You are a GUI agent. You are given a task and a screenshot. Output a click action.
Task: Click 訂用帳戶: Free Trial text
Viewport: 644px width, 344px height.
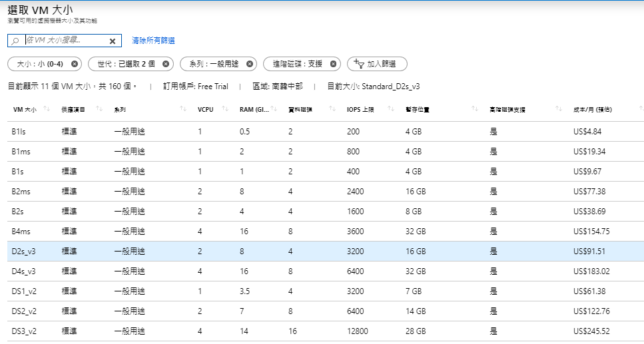coord(196,86)
